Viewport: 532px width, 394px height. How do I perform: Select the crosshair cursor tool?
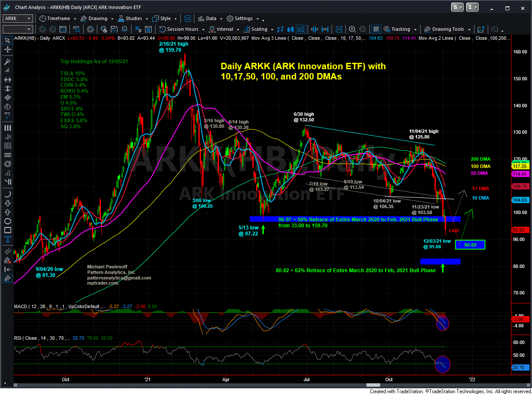(7, 50)
